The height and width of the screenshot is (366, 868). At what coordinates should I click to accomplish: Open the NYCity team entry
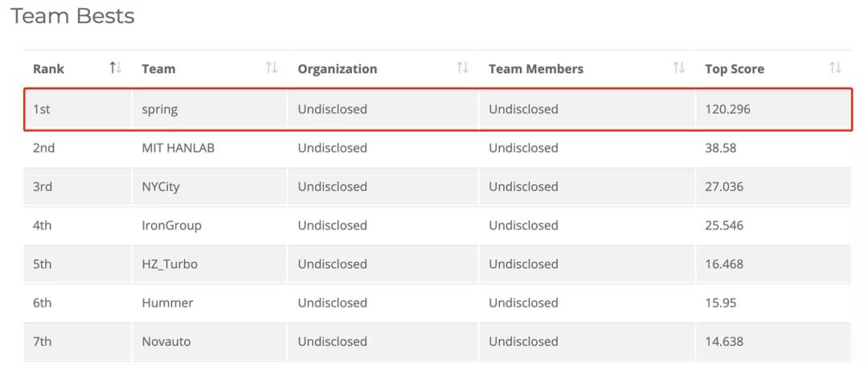point(161,187)
